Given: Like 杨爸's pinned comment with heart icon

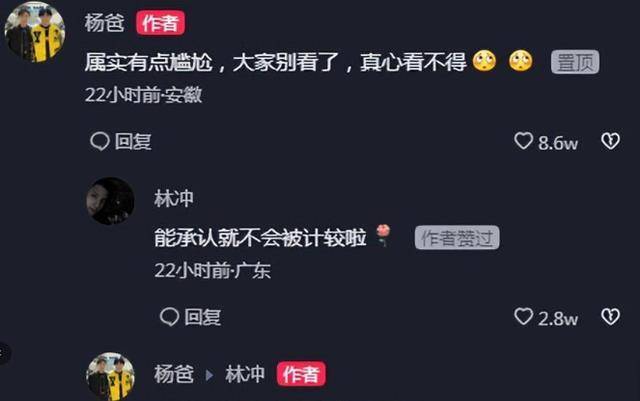Looking at the screenshot, I should click(523, 141).
